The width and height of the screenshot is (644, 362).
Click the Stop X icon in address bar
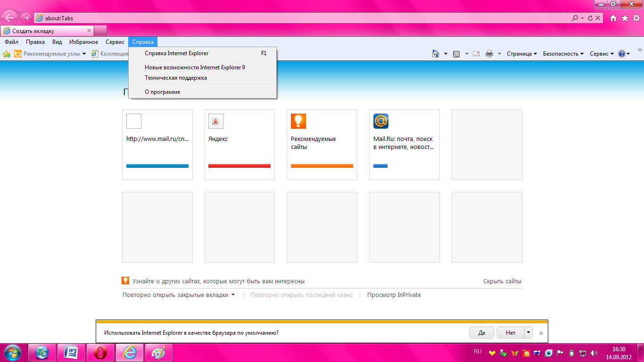(x=598, y=18)
